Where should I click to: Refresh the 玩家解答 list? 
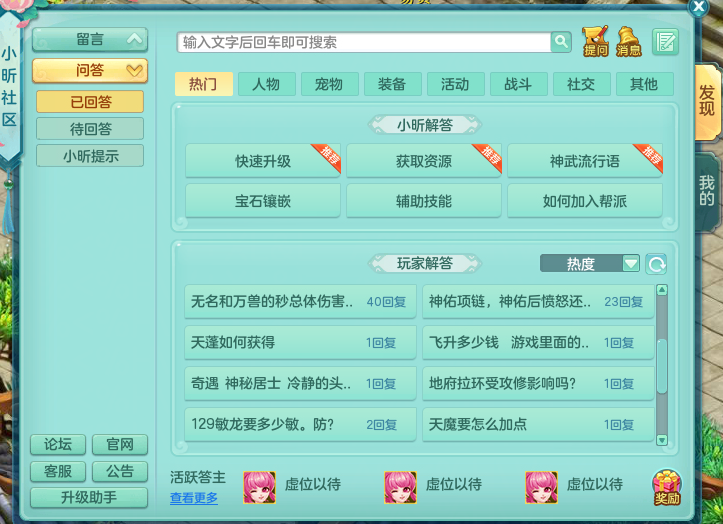[x=656, y=264]
